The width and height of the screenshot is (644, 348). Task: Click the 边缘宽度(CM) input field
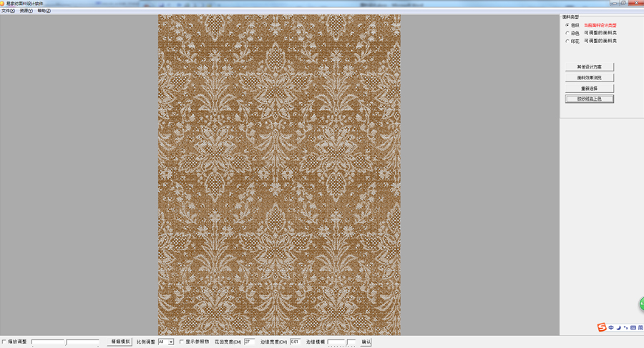tap(295, 342)
